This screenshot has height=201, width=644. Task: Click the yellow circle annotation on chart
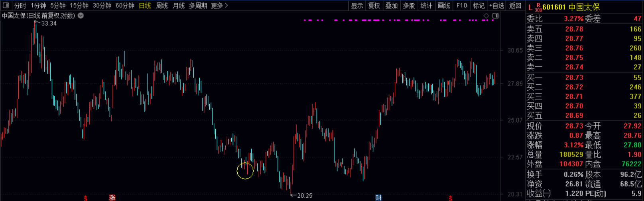tap(245, 171)
